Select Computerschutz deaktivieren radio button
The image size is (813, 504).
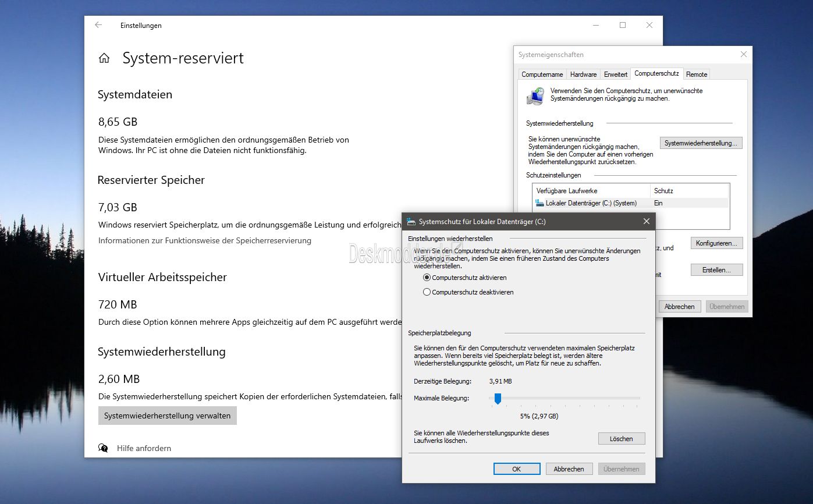[427, 292]
